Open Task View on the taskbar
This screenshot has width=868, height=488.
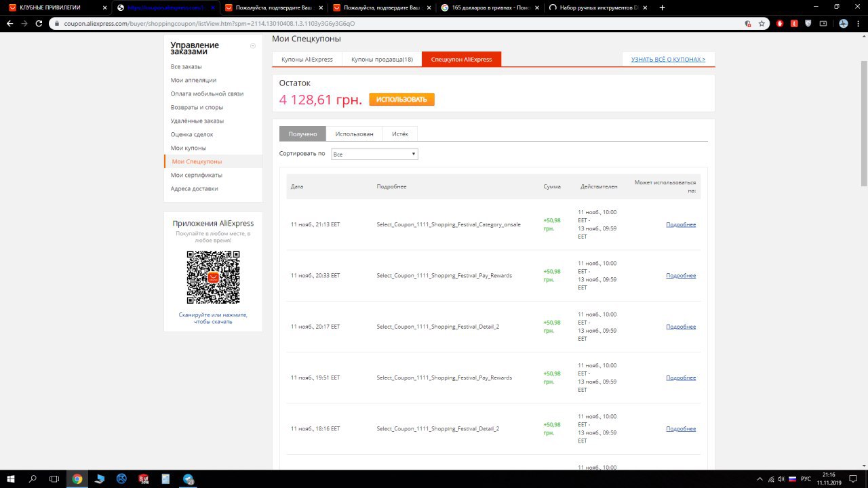coord(55,479)
